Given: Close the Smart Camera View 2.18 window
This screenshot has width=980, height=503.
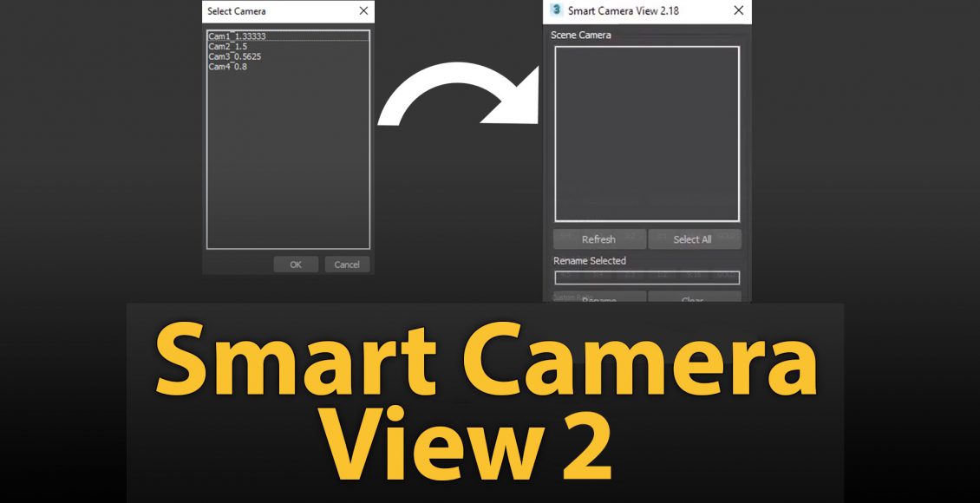Looking at the screenshot, I should (738, 10).
